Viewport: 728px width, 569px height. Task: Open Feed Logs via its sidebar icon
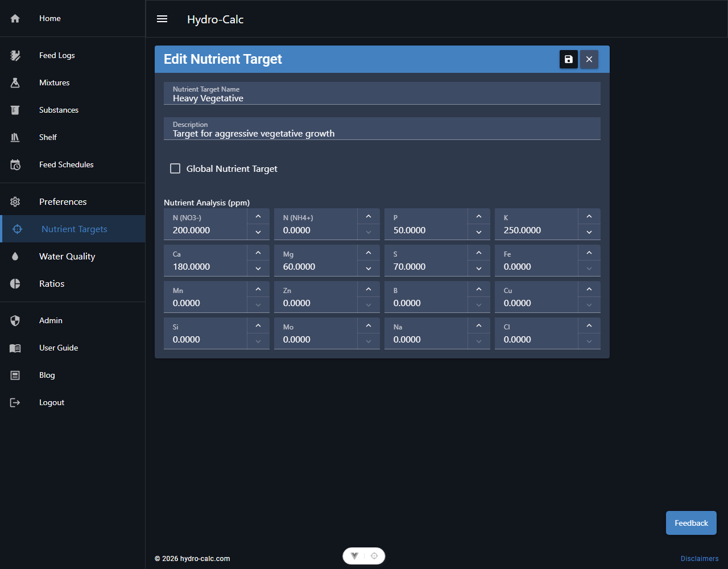15,55
